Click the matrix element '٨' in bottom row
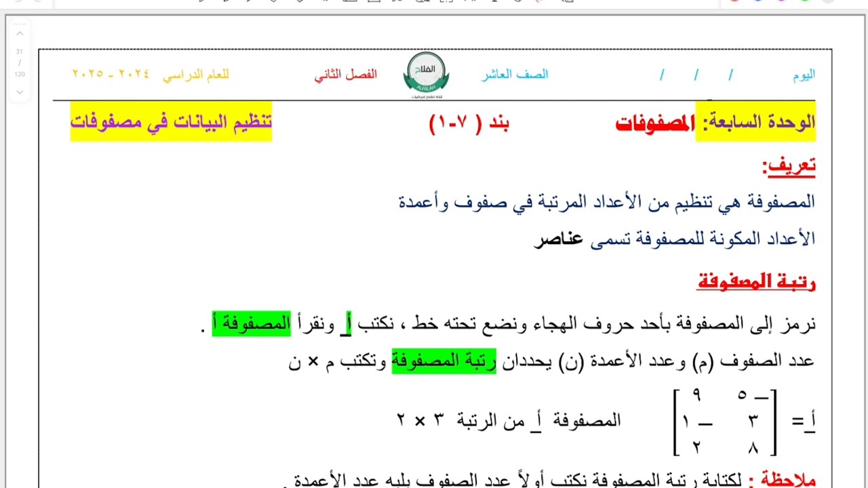868x488 pixels. 754,447
